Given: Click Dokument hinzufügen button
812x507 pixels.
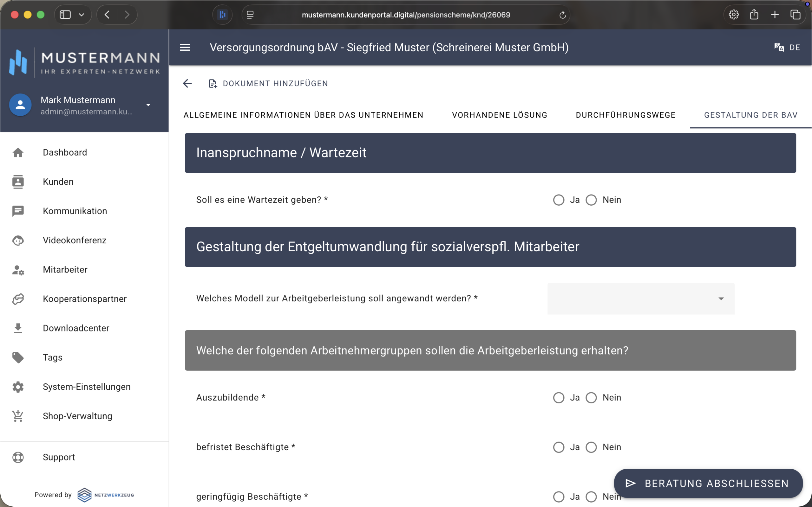Looking at the screenshot, I should coord(268,83).
